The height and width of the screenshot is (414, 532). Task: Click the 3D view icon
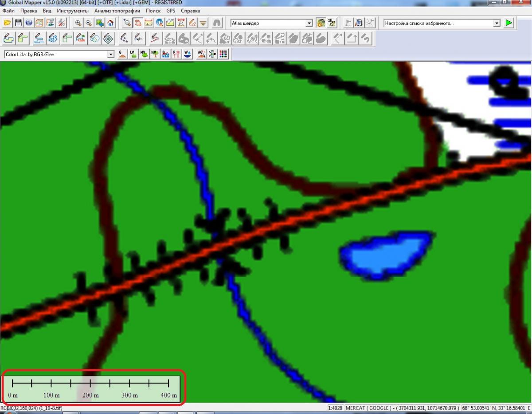[332, 23]
